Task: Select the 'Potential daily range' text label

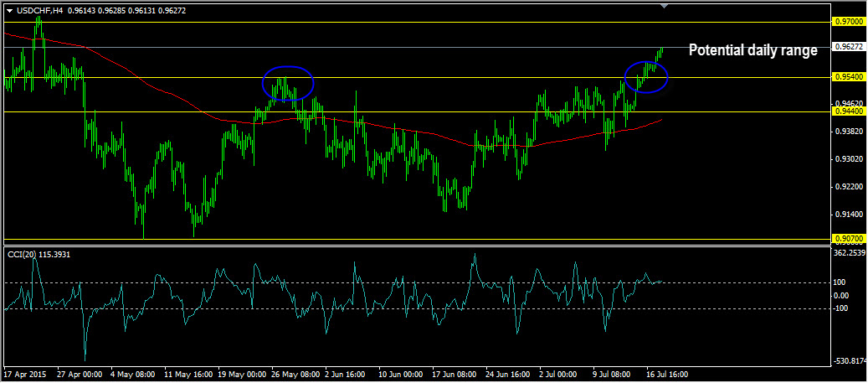Action: [752, 50]
